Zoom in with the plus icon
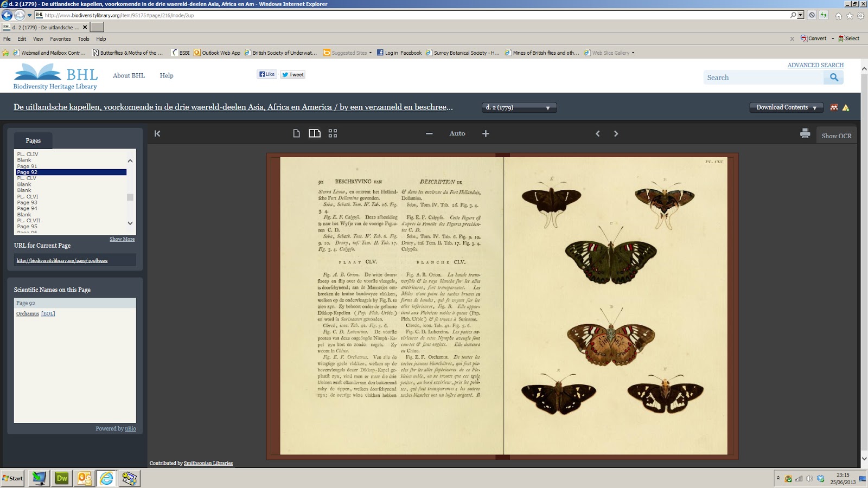 click(x=486, y=133)
